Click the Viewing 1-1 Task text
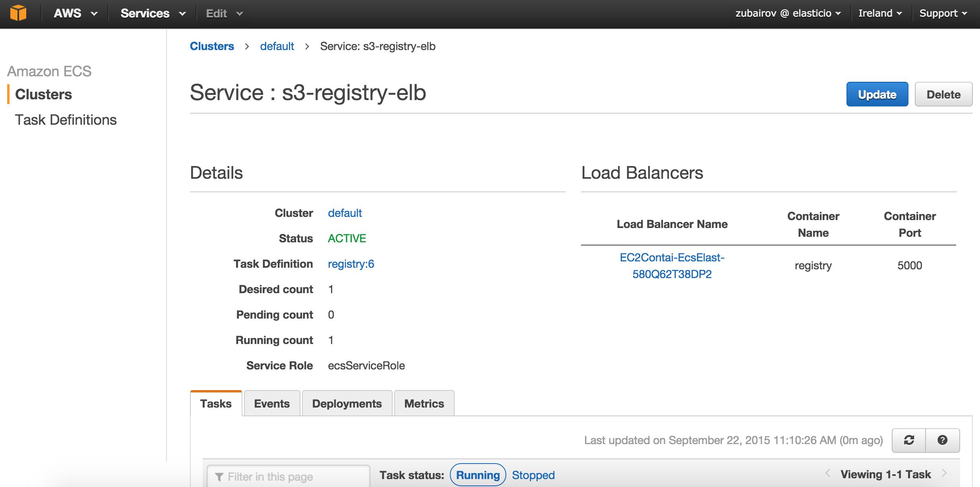The height and width of the screenshot is (487, 980). pyautogui.click(x=886, y=474)
